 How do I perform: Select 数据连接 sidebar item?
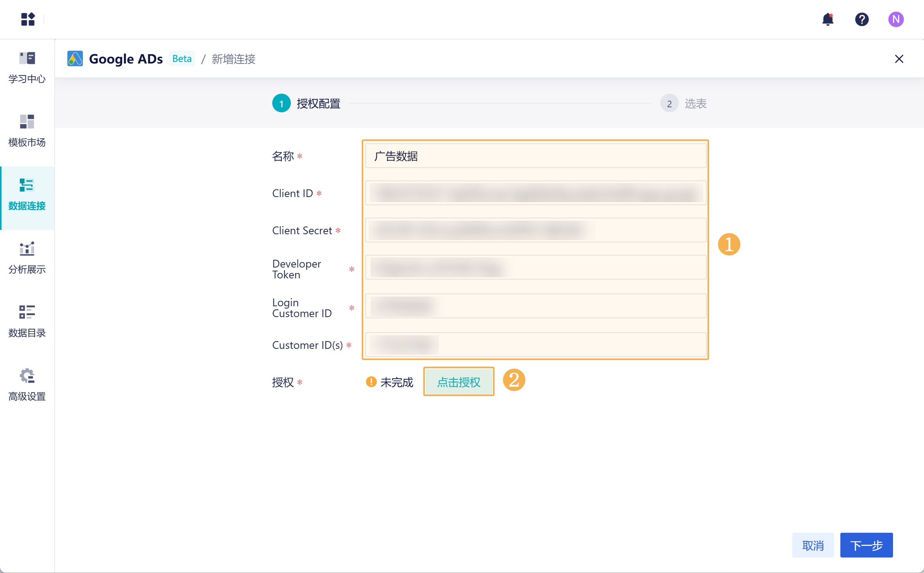[x=27, y=195]
